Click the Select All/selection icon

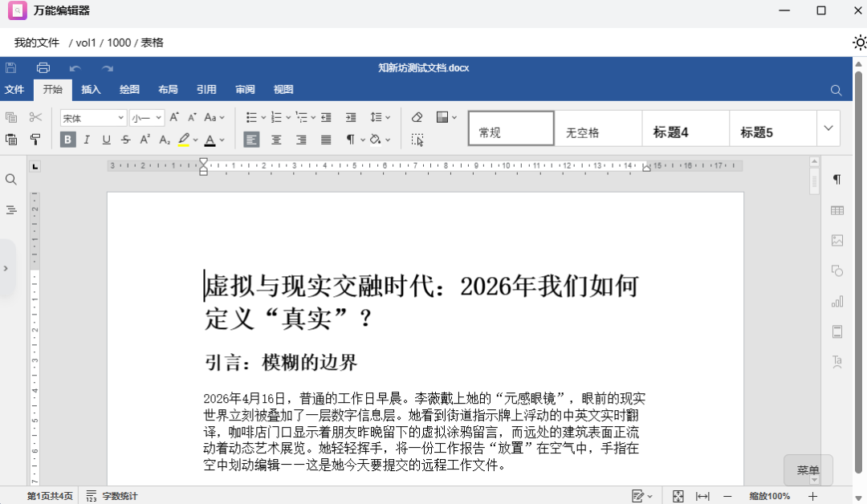click(417, 140)
